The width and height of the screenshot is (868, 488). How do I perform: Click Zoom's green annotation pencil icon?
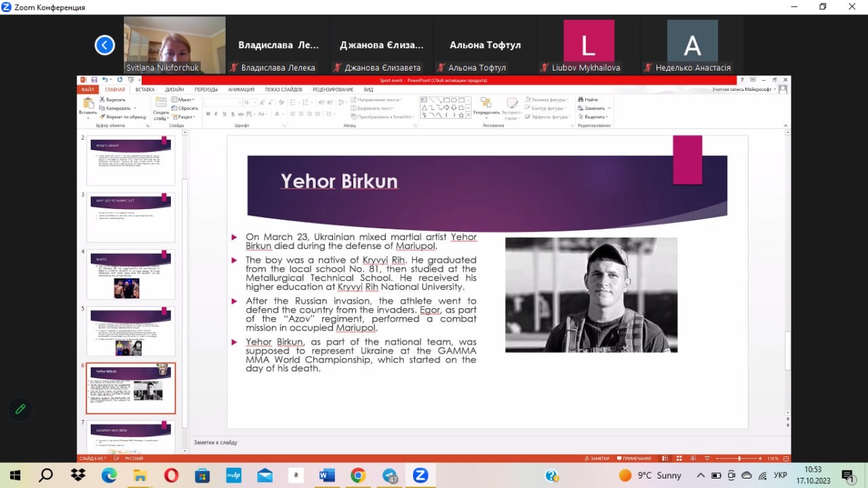[20, 409]
